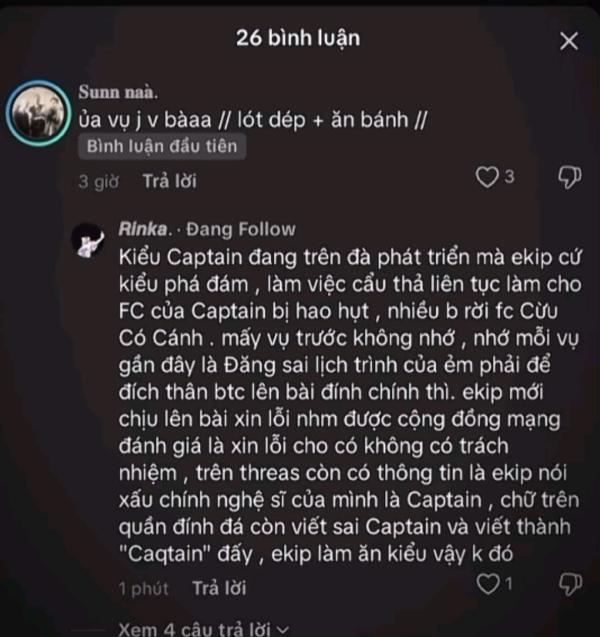Click the 3 giờ timestamp
Screen dimensions: 600x637
point(98,182)
